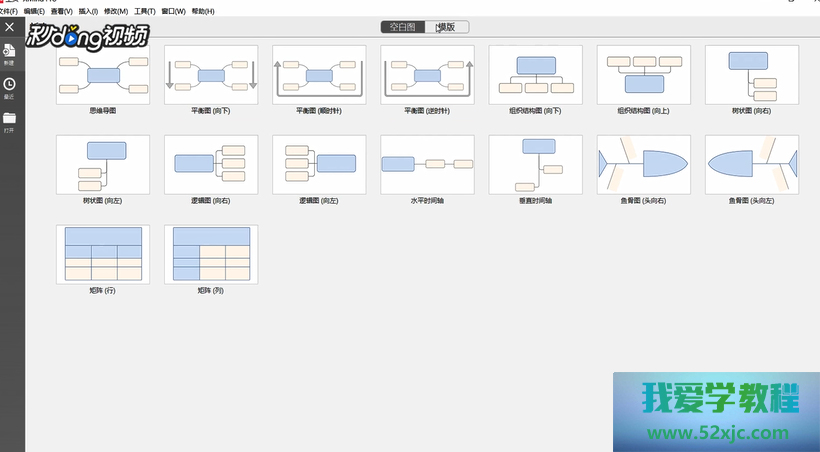Screen dimensions: 820x452
Task: Close the template chooser with the X icon
Action: (10, 27)
